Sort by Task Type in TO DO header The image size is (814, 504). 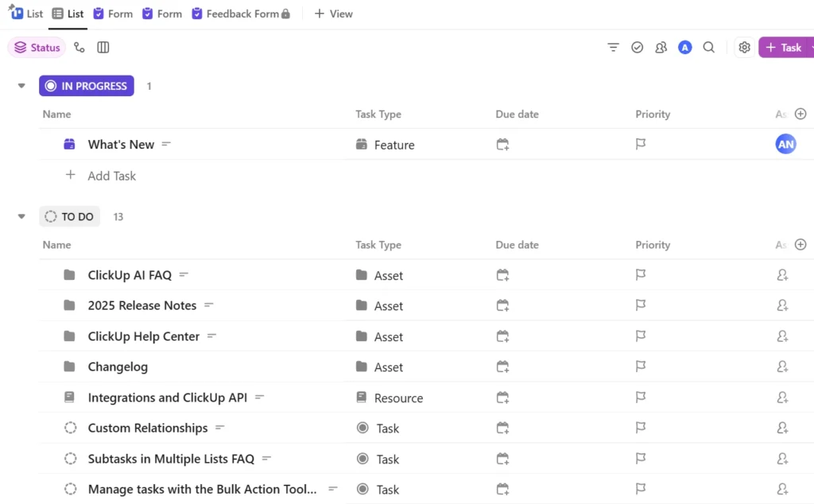click(x=378, y=245)
